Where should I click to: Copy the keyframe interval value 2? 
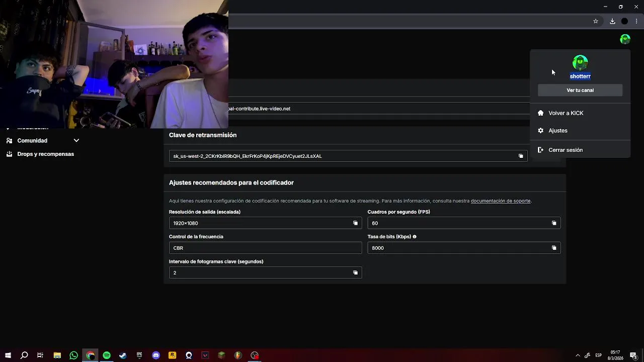point(355,273)
